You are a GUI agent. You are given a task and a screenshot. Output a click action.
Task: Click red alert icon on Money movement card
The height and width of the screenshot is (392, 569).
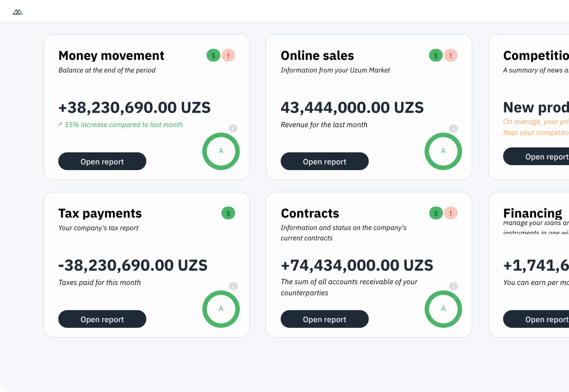tap(228, 55)
